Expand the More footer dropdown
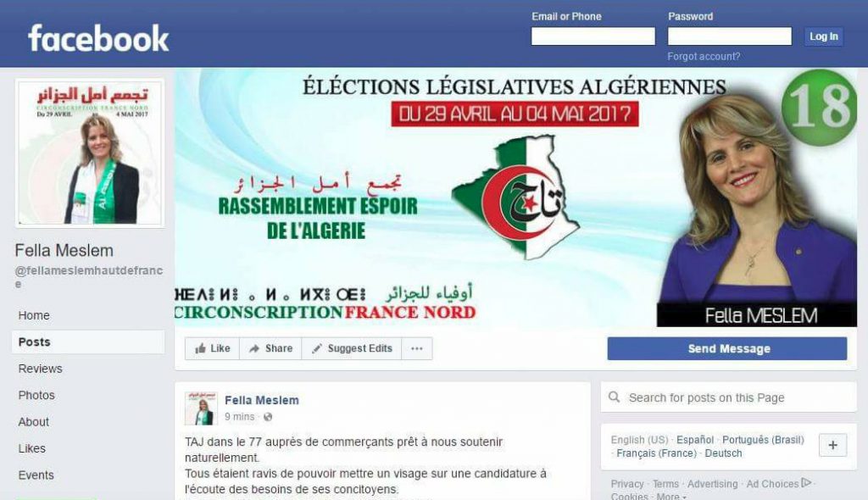The height and width of the screenshot is (500, 868). pos(671,496)
